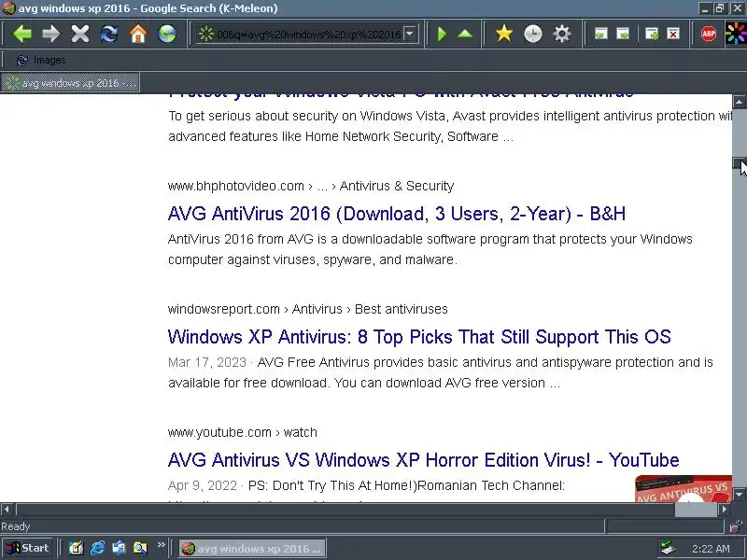Expand Quick Launch overflow chevron
Image resolution: width=747 pixels, height=560 pixels.
[161, 545]
